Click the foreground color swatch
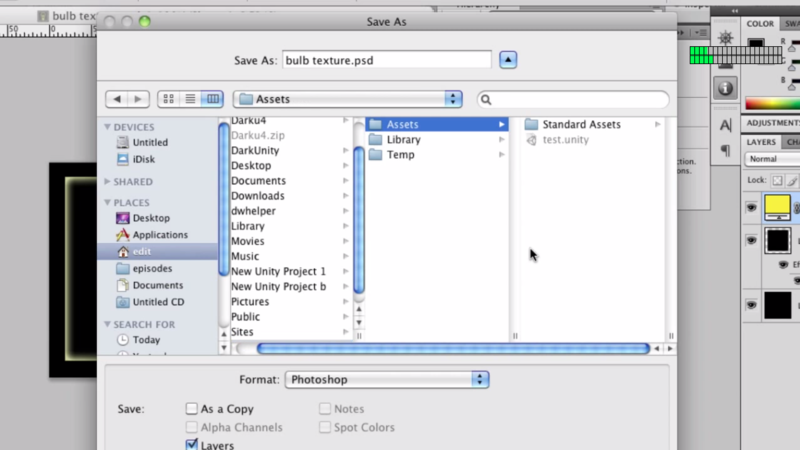This screenshot has height=450, width=800. (756, 42)
